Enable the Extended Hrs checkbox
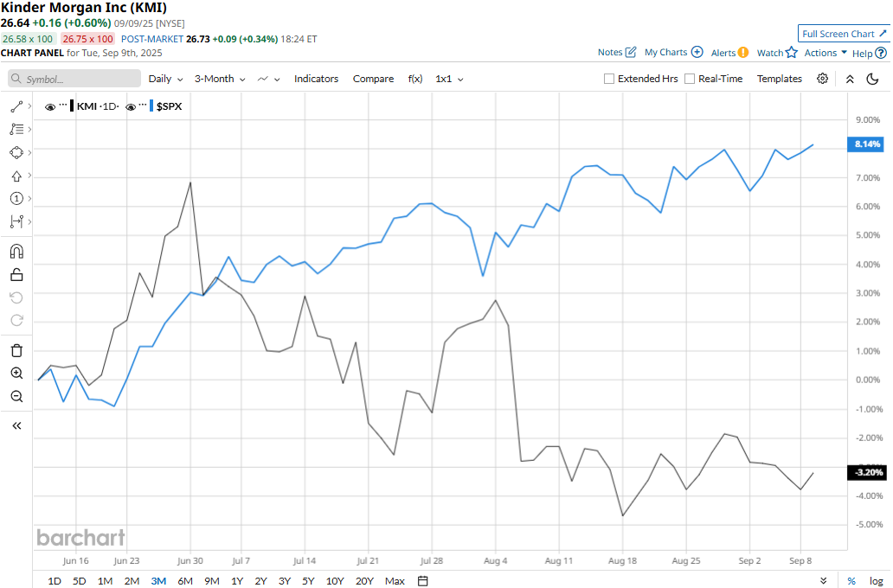 pyautogui.click(x=609, y=79)
